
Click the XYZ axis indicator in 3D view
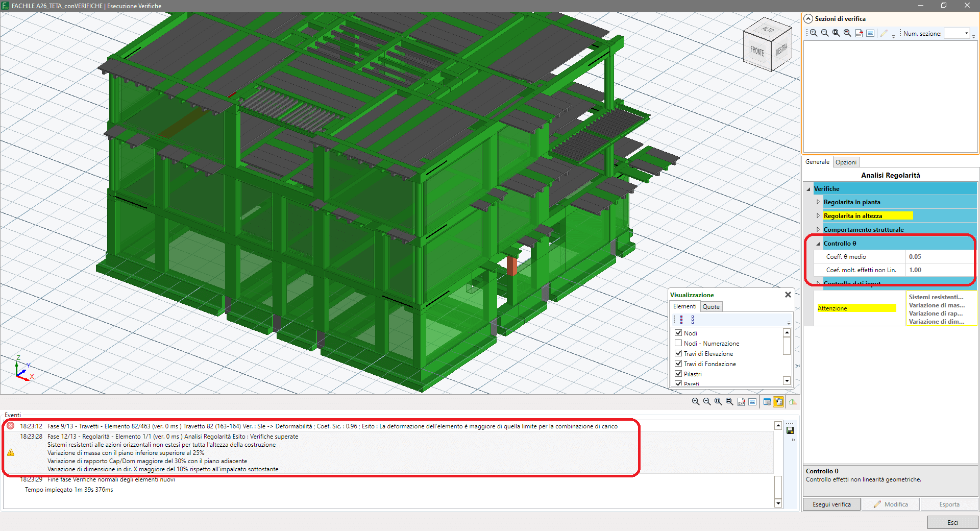(x=23, y=368)
